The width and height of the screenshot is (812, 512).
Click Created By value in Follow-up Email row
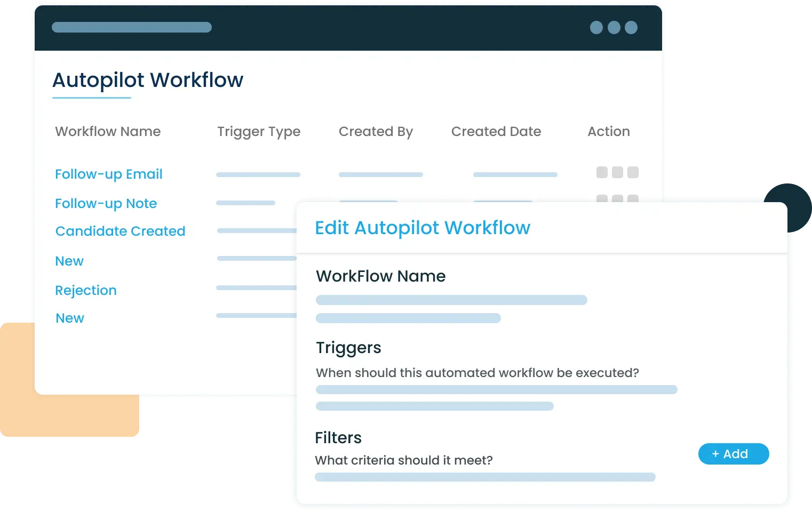point(381,174)
